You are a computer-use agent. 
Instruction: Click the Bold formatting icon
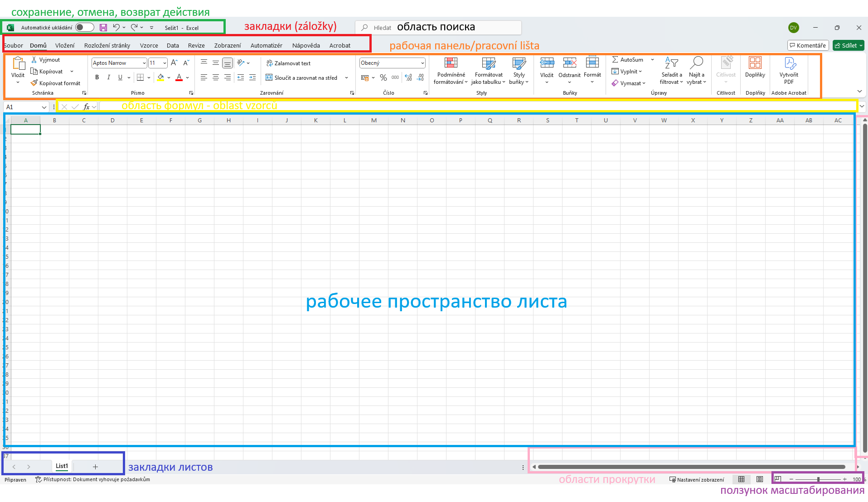[x=97, y=77]
